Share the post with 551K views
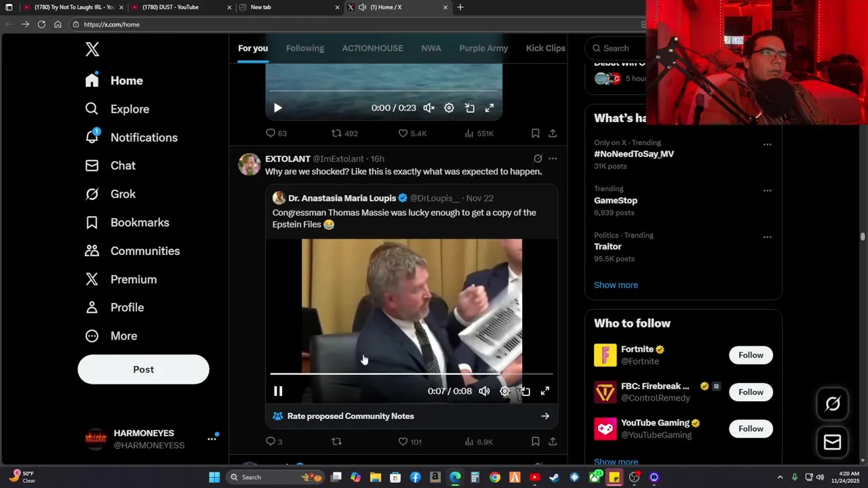Viewport: 868px width, 488px height. 553,134
